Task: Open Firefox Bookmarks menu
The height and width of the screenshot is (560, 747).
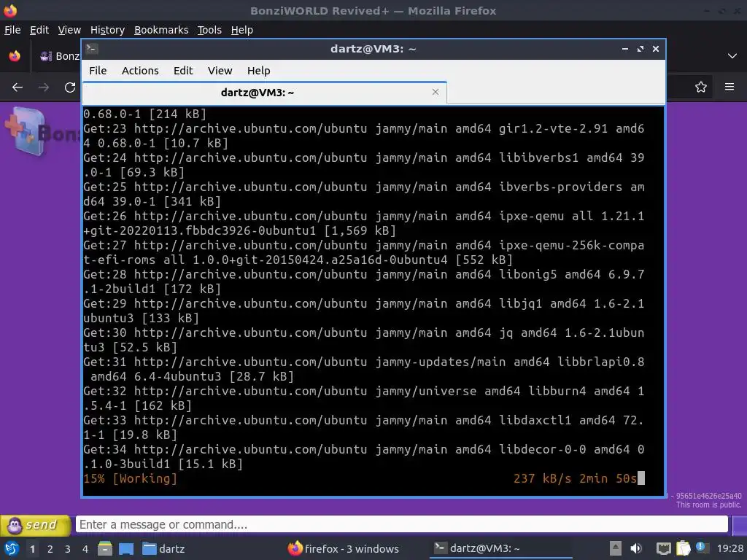Action: pyautogui.click(x=161, y=30)
